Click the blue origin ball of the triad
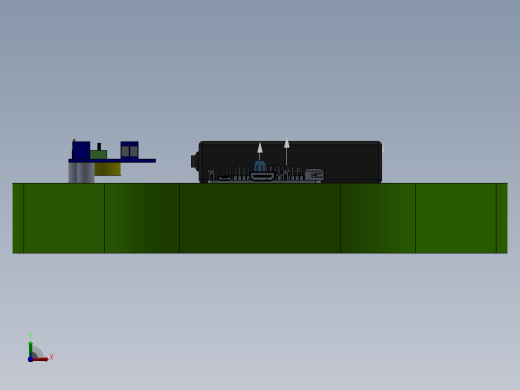The width and height of the screenshot is (520, 390). click(30, 359)
